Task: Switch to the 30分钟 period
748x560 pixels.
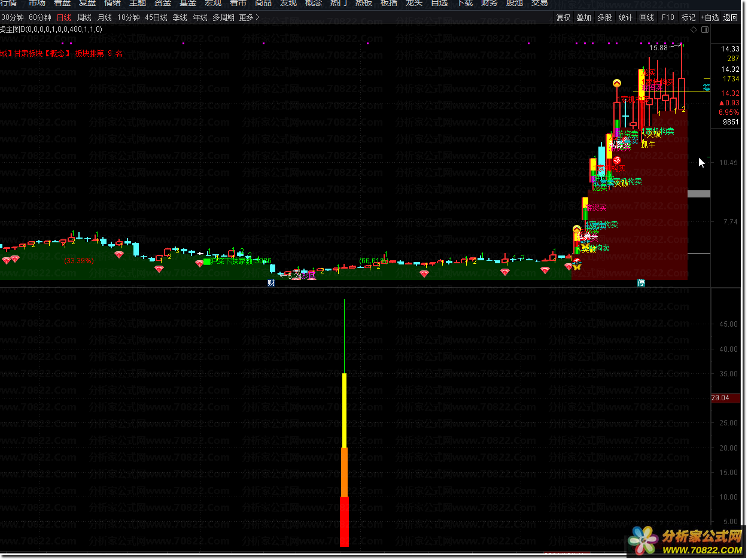Action: [12, 17]
